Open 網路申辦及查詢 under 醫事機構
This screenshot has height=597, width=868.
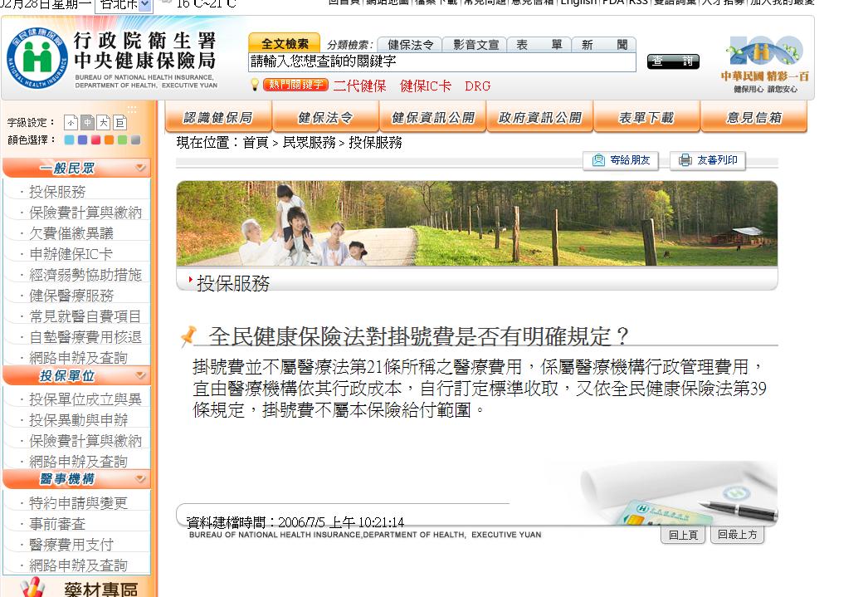point(78,565)
